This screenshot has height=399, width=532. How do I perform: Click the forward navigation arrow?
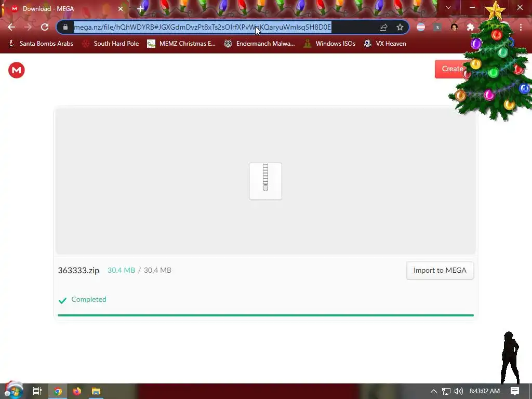(x=28, y=27)
